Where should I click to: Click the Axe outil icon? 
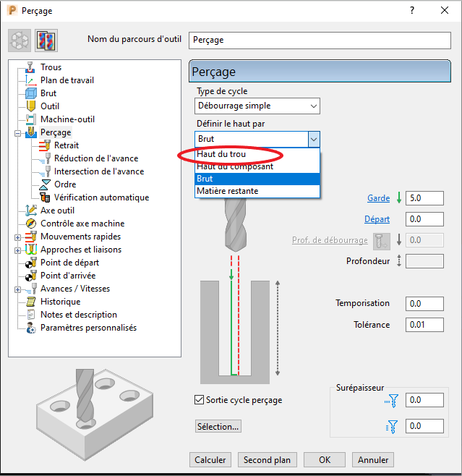(x=30, y=211)
